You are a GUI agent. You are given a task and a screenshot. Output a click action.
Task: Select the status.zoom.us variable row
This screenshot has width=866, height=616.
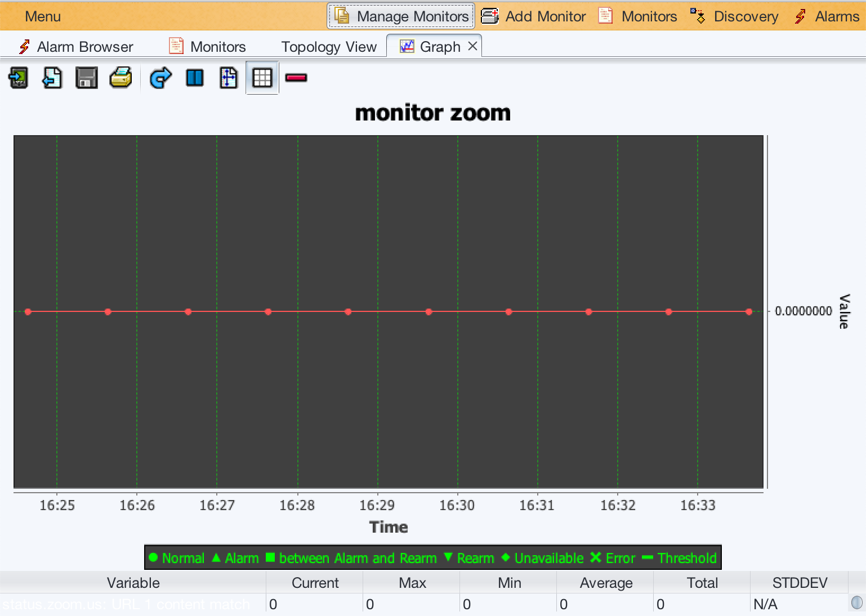click(133, 604)
